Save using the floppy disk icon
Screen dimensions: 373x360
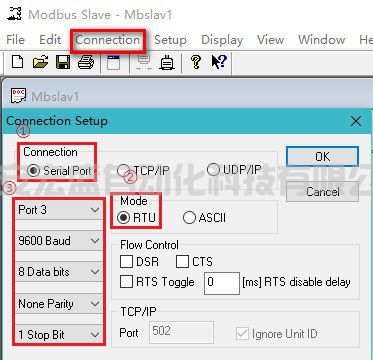(63, 62)
